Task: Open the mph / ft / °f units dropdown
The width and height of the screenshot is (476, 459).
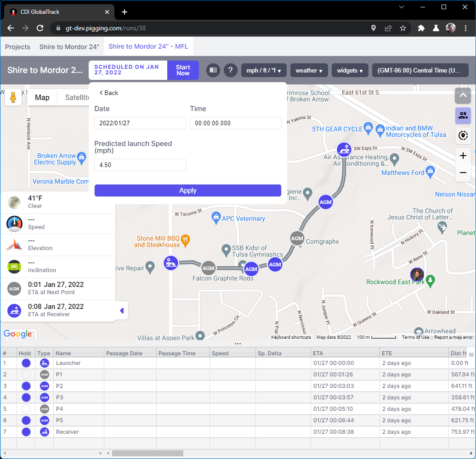Action: (264, 70)
